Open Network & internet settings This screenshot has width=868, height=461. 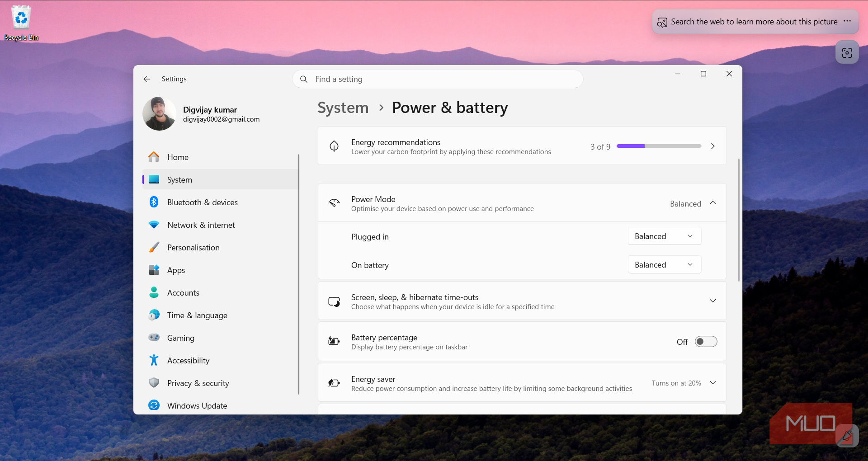coord(220,225)
